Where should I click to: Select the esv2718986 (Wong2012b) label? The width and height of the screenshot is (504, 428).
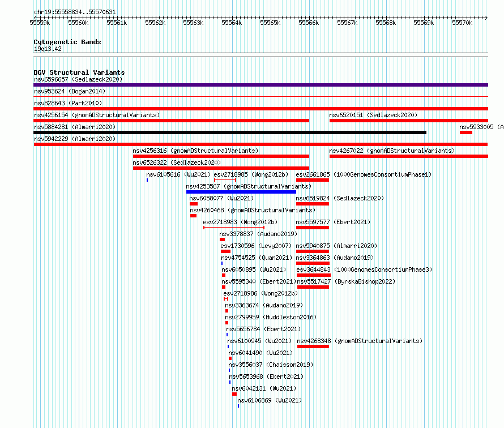coord(260,293)
